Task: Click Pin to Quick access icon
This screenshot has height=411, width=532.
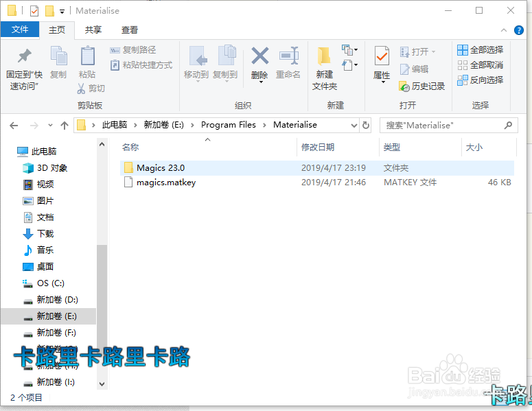Action: point(25,56)
